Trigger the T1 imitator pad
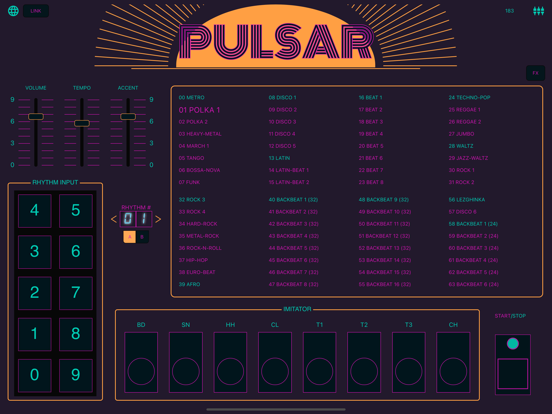 click(320, 362)
